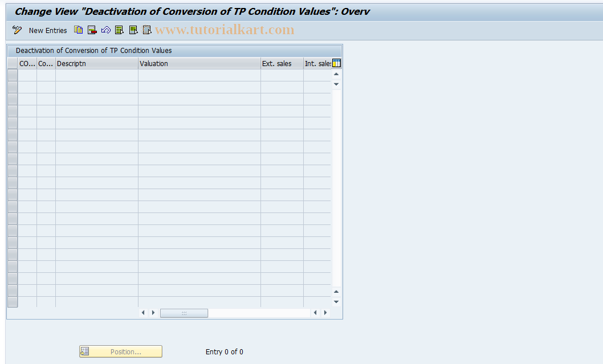Click the first Ext. sales cell
This screenshot has width=603, height=364.
point(282,75)
